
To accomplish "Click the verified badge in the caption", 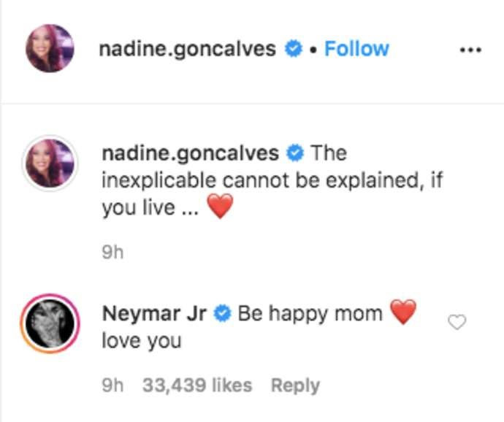I will (x=296, y=153).
